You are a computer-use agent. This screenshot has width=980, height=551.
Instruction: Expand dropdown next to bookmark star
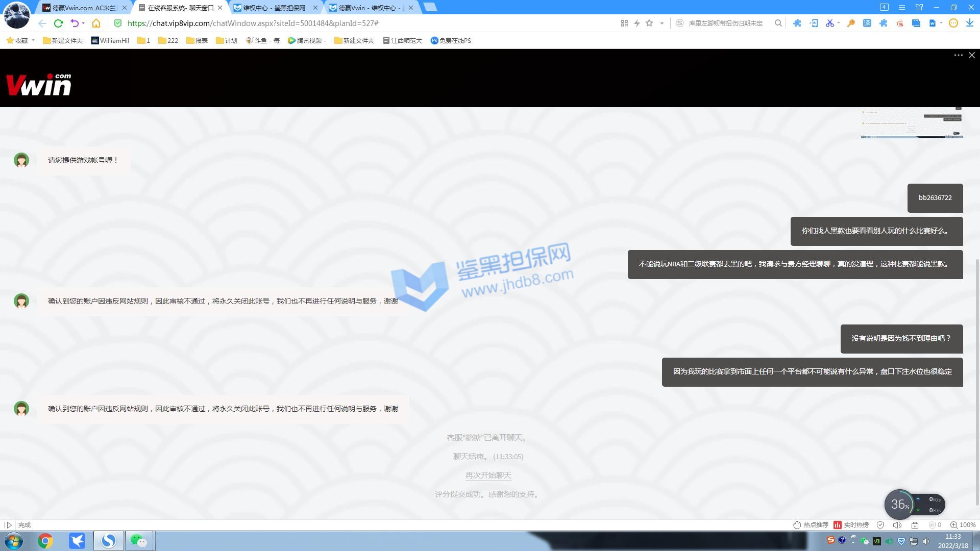[662, 23]
